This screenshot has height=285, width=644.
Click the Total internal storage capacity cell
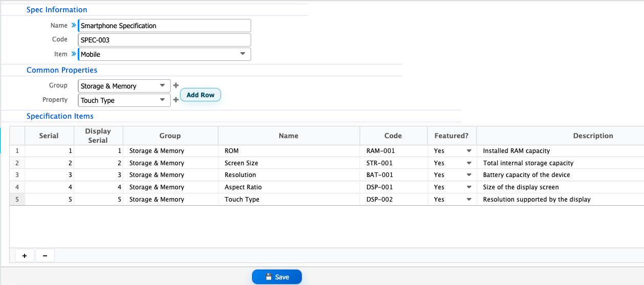[560, 163]
